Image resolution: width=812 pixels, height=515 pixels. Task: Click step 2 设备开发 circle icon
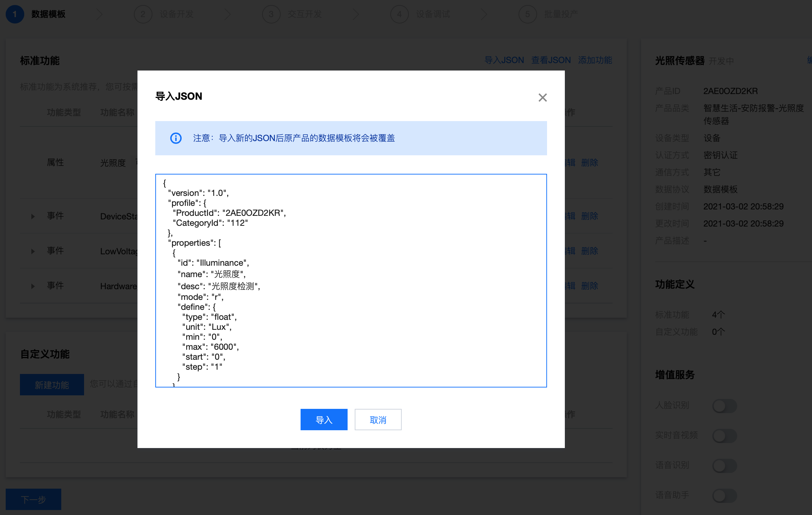pos(143,14)
